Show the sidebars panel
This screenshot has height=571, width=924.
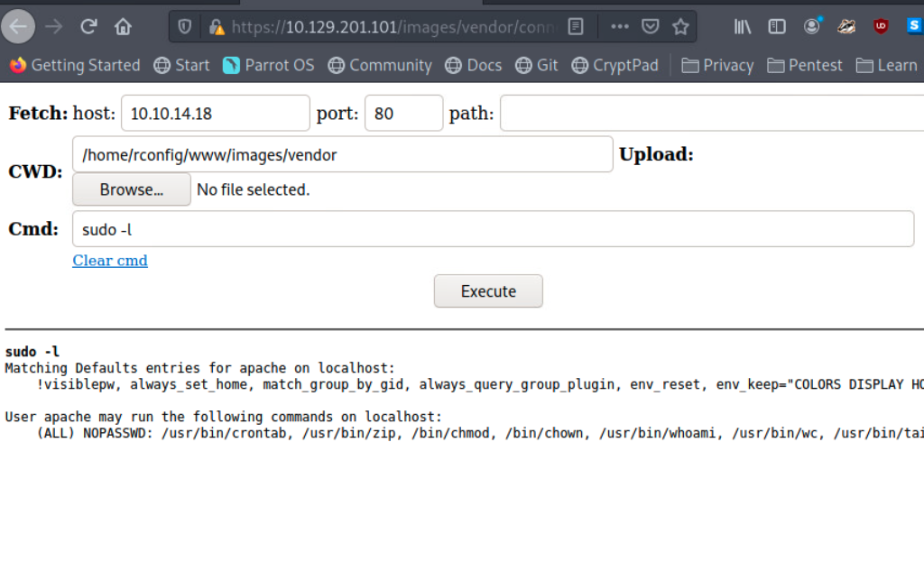tap(777, 26)
